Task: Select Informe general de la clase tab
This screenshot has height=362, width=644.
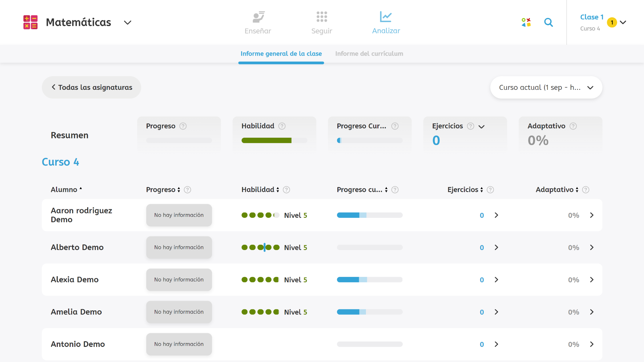Action: [x=281, y=54]
